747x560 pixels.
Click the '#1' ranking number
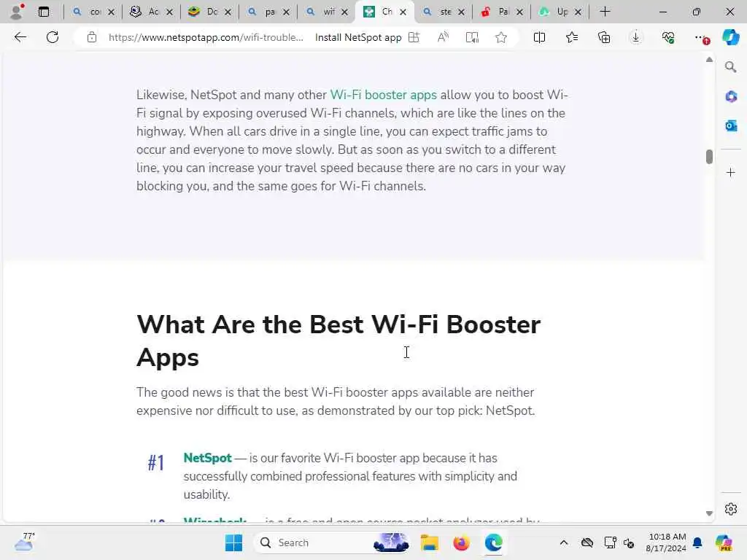coord(156,462)
